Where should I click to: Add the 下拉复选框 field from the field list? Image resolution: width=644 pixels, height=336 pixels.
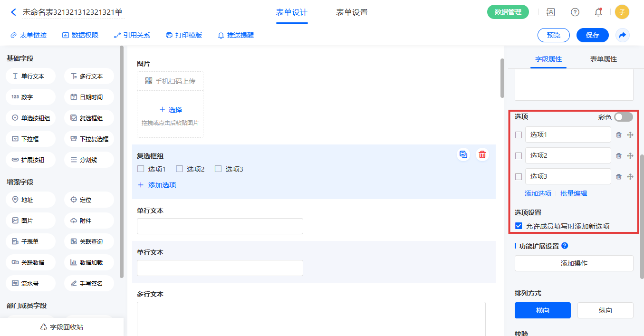click(89, 139)
